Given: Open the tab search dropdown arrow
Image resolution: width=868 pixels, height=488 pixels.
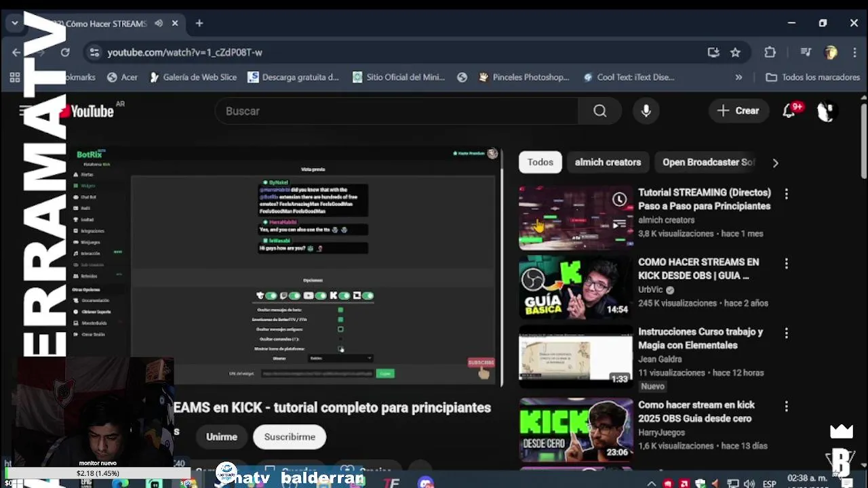Looking at the screenshot, I should 14,23.
